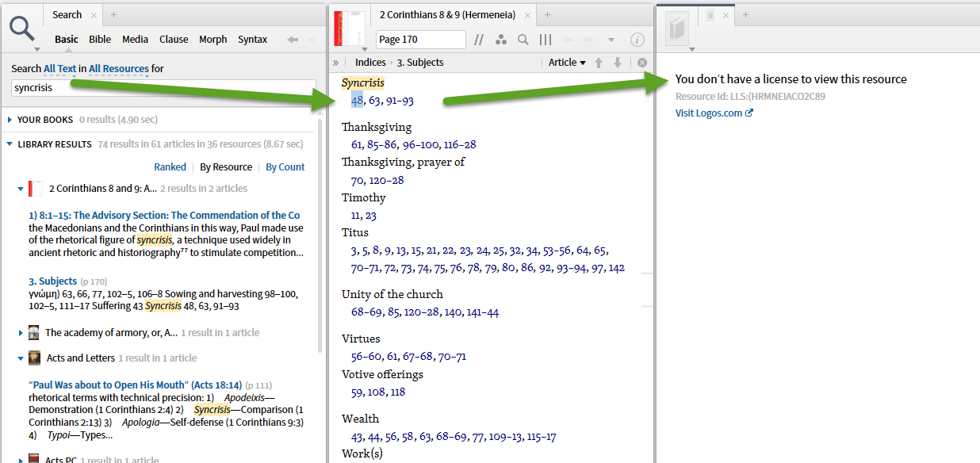Sort library results By Resource
Screen dimensions: 980x463
point(226,166)
